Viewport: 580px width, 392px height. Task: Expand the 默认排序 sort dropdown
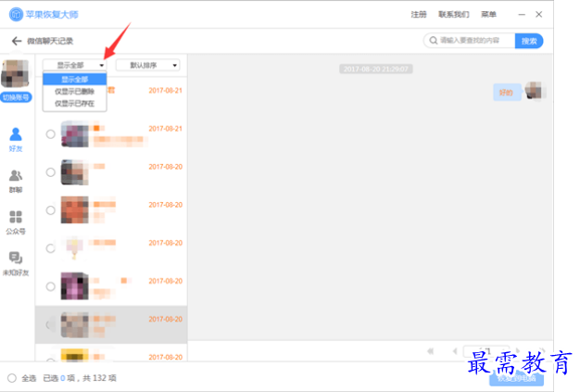click(147, 66)
